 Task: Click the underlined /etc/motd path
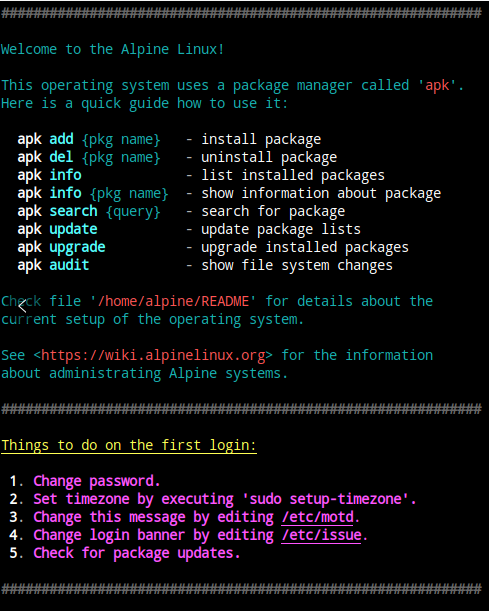[317, 517]
